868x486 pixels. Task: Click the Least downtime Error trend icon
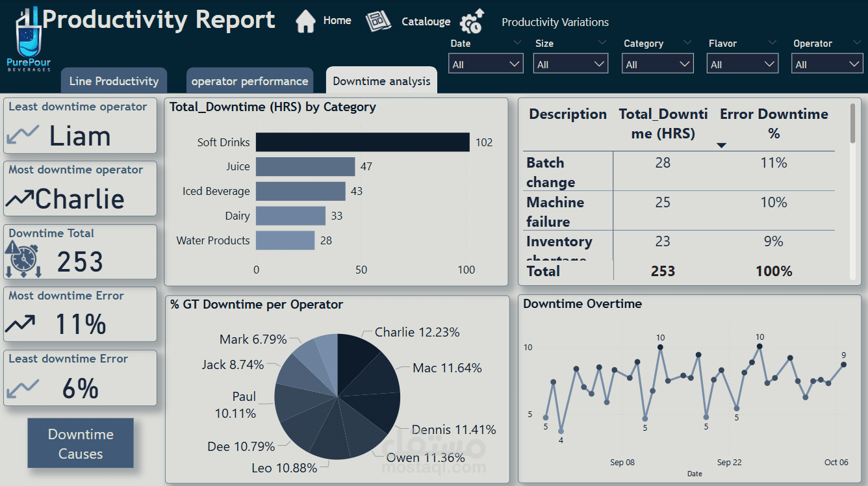(23, 389)
